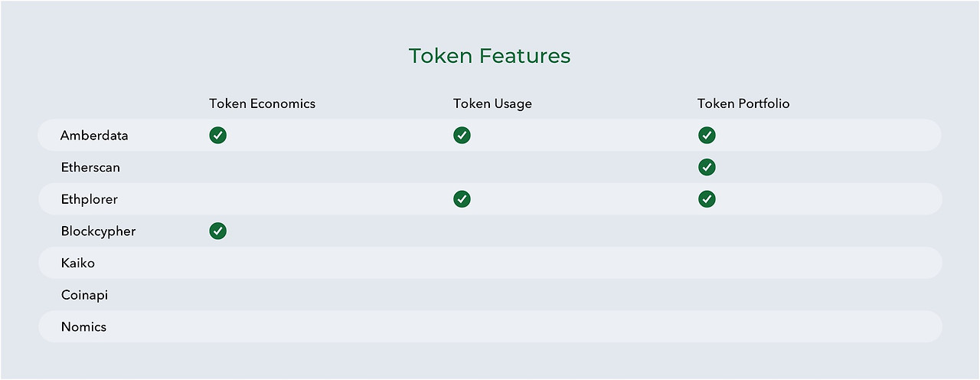This screenshot has width=980, height=380.
Task: Click the Nomics row label
Action: [83, 326]
